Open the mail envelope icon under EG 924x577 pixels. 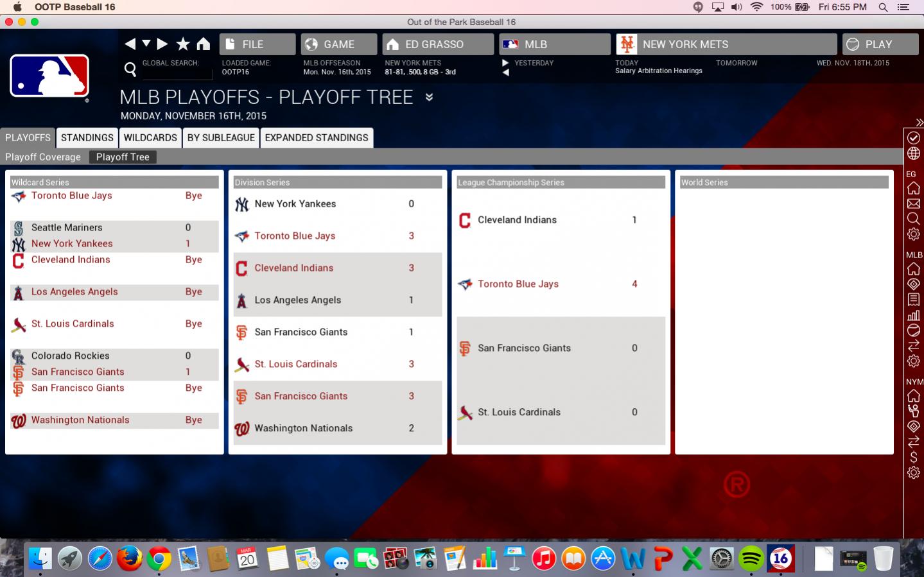914,203
